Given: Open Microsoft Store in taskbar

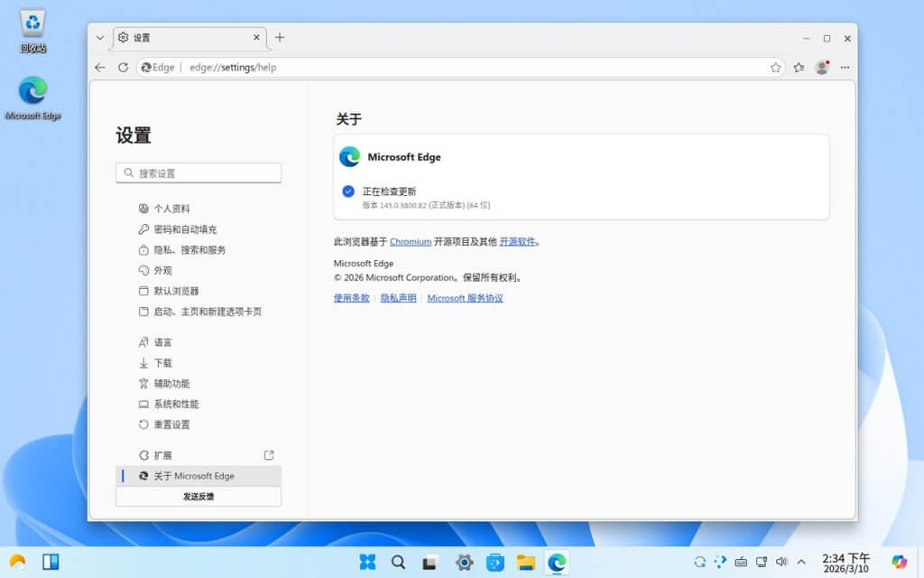Looking at the screenshot, I should click(x=495, y=562).
